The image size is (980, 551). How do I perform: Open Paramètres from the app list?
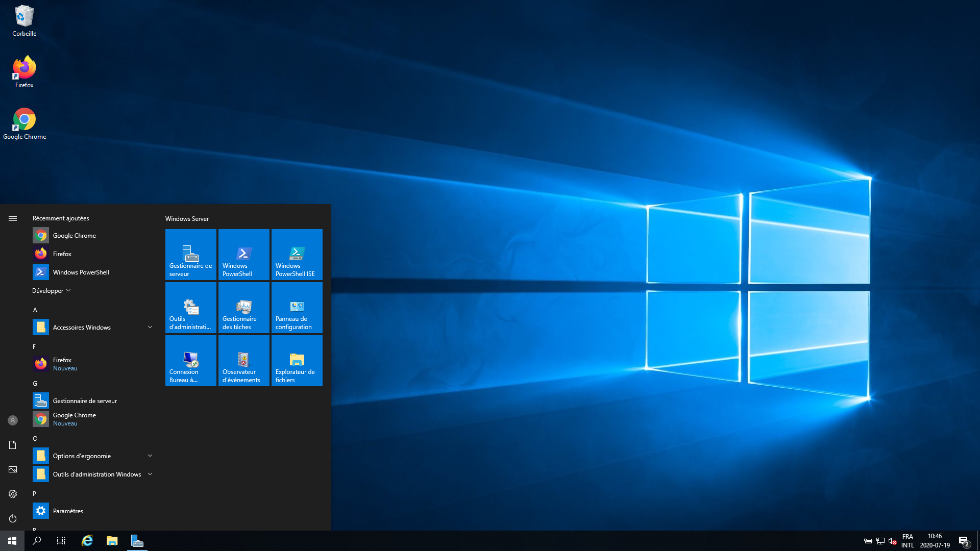click(68, 511)
